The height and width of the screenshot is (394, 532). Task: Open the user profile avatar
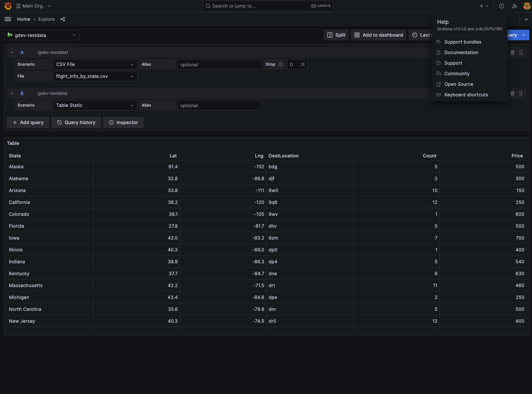527,6
